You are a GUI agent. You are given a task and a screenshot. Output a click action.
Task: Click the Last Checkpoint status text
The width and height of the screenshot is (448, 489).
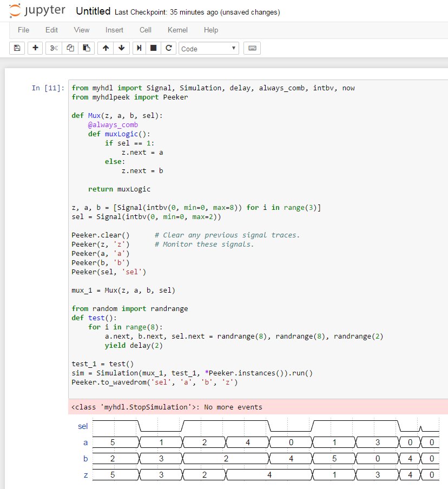[197, 12]
